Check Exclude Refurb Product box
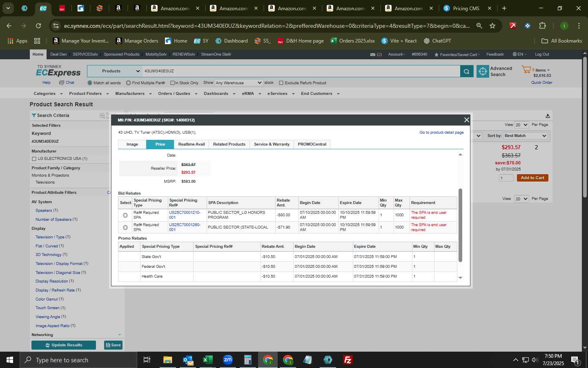 281,83
